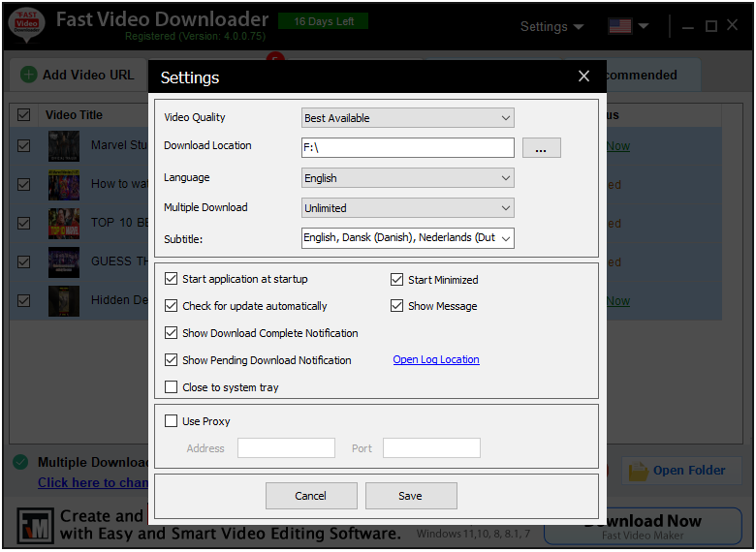Screen dimensions: 756x552
Task: Click browse button for Download Location
Action: point(541,147)
